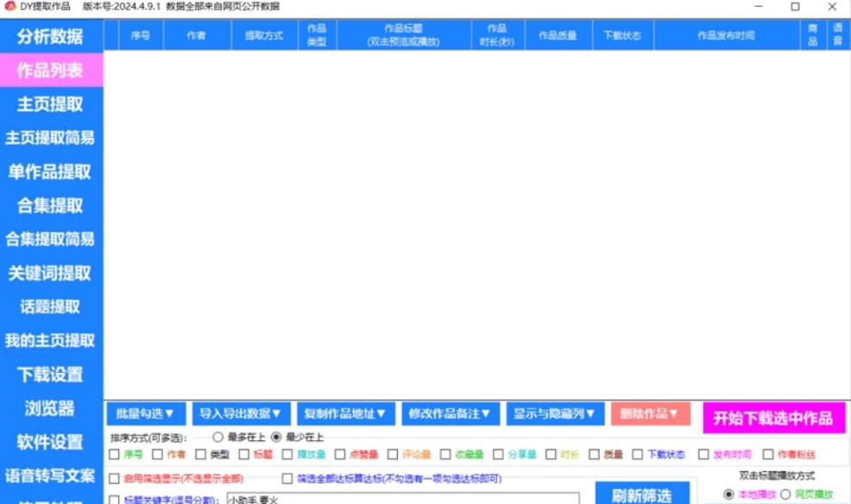Viewport: 851px width, 504px height.
Task: Check the 作者 sort checkbox
Action: tap(157, 454)
